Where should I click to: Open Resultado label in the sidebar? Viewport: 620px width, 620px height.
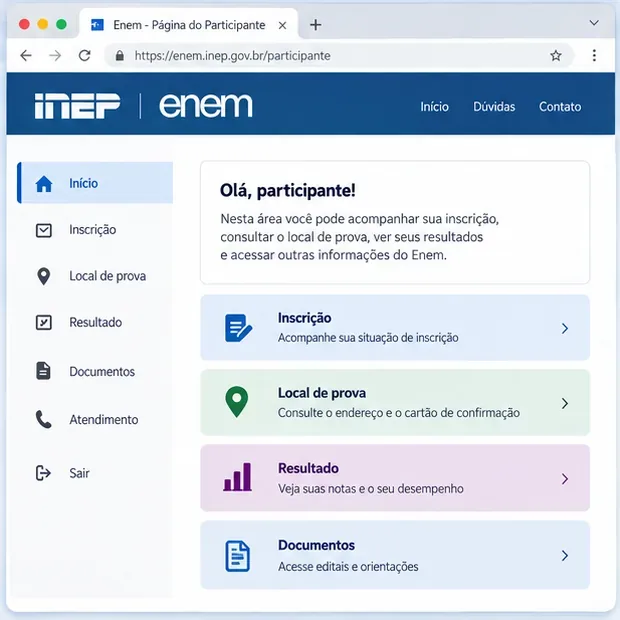coord(95,322)
